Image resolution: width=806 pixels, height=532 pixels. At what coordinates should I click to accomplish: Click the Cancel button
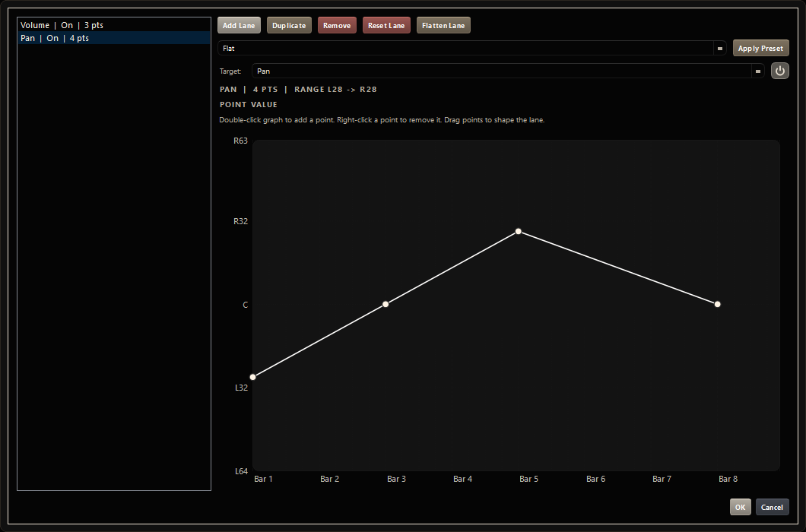coord(772,507)
